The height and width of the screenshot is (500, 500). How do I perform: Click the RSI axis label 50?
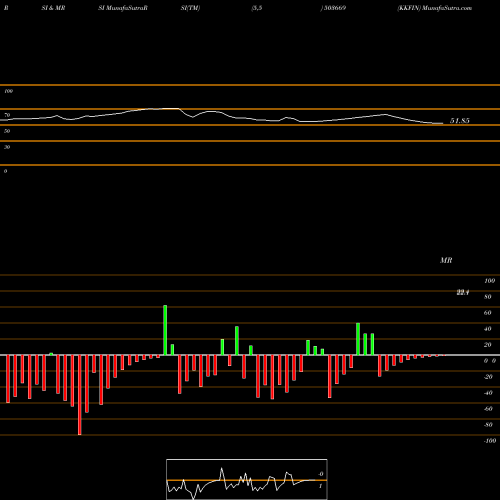pyautogui.click(x=7, y=131)
